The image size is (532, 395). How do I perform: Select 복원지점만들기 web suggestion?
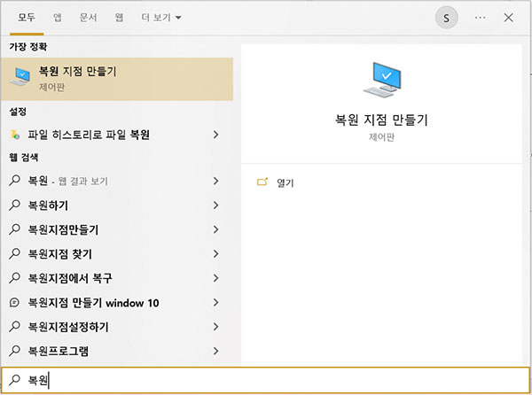[x=117, y=229]
